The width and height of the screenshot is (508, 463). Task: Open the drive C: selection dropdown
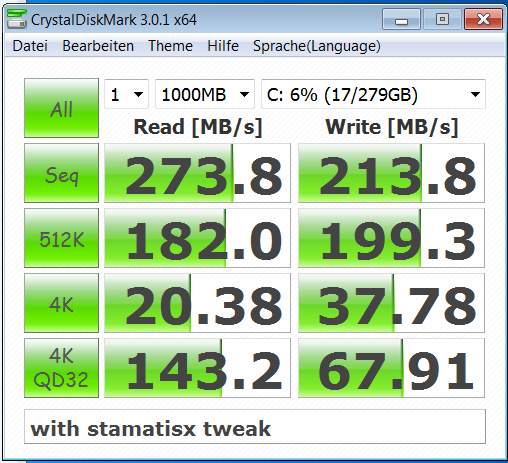tap(373, 94)
